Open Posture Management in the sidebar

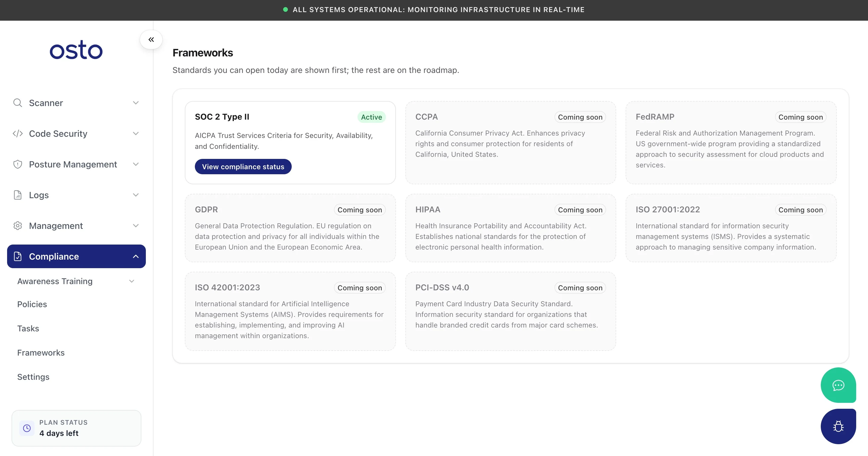pos(76,164)
